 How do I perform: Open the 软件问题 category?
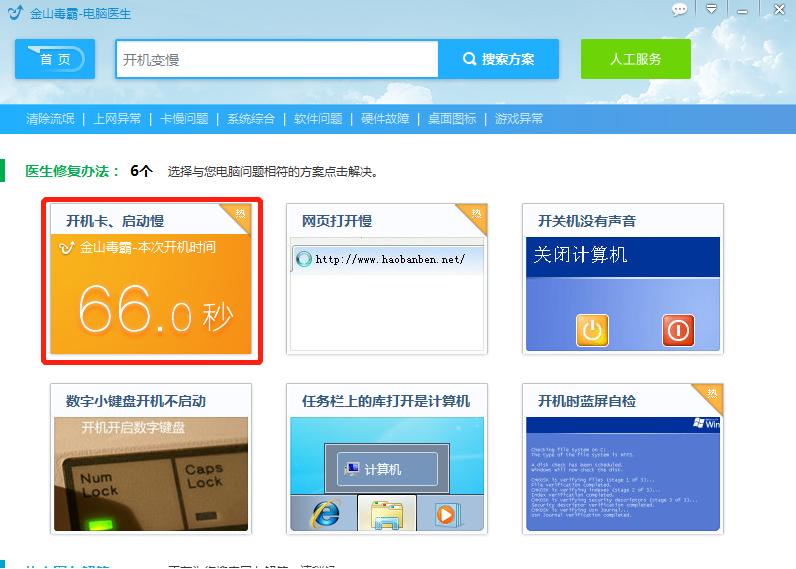(x=318, y=119)
